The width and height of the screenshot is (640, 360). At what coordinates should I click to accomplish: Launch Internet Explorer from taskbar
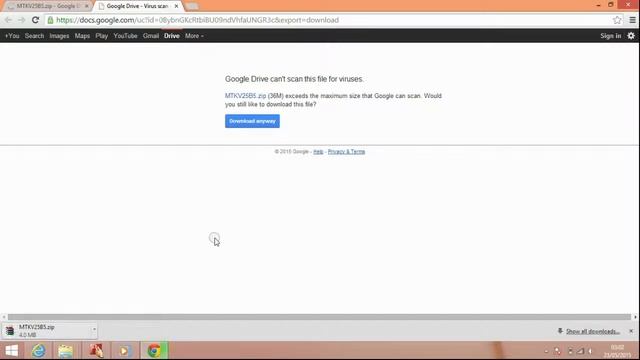[x=39, y=351]
